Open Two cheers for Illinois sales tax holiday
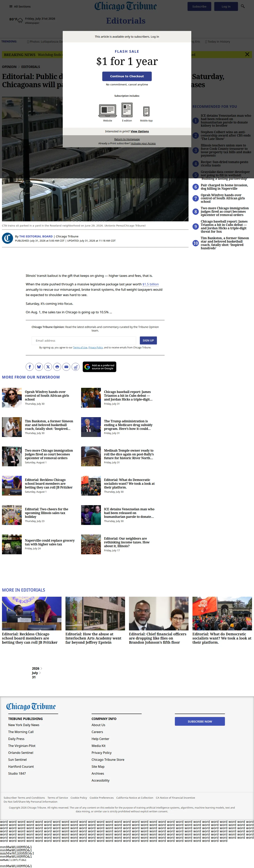Viewport: 254px width, 868px height. pos(46,512)
